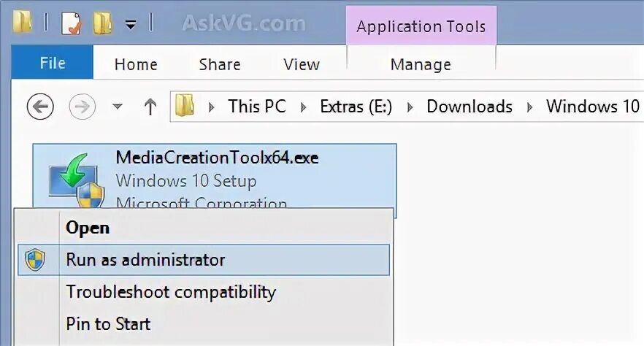
Task: Open the Manage tab under Application Tools
Action: pos(421,64)
